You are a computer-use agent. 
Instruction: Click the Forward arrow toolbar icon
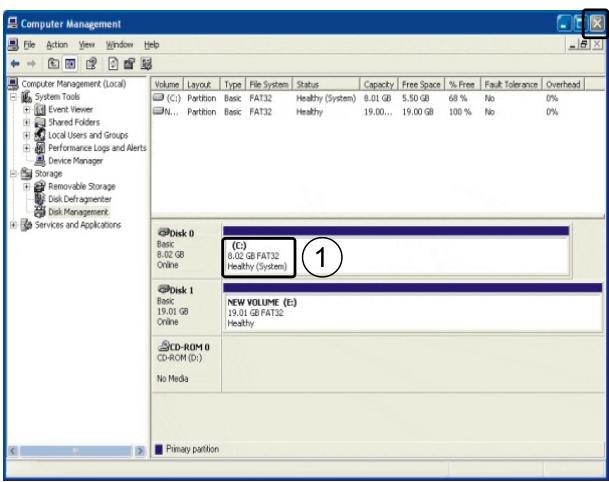point(31,64)
